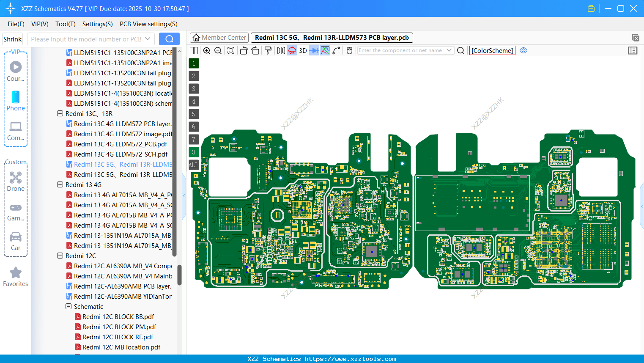Image resolution: width=644 pixels, height=363 pixels.
Task: Select the Zoom Out tool
Action: [217, 50]
